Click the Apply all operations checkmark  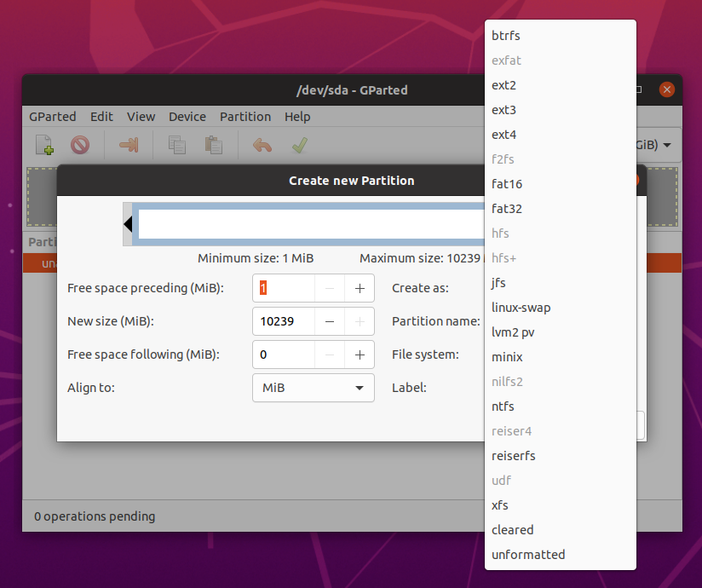[300, 145]
